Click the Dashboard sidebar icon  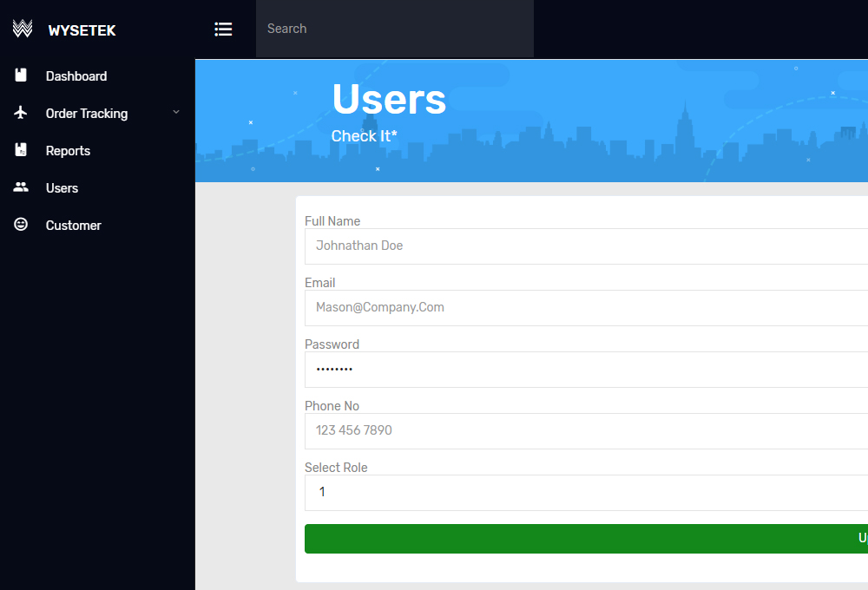coord(21,75)
